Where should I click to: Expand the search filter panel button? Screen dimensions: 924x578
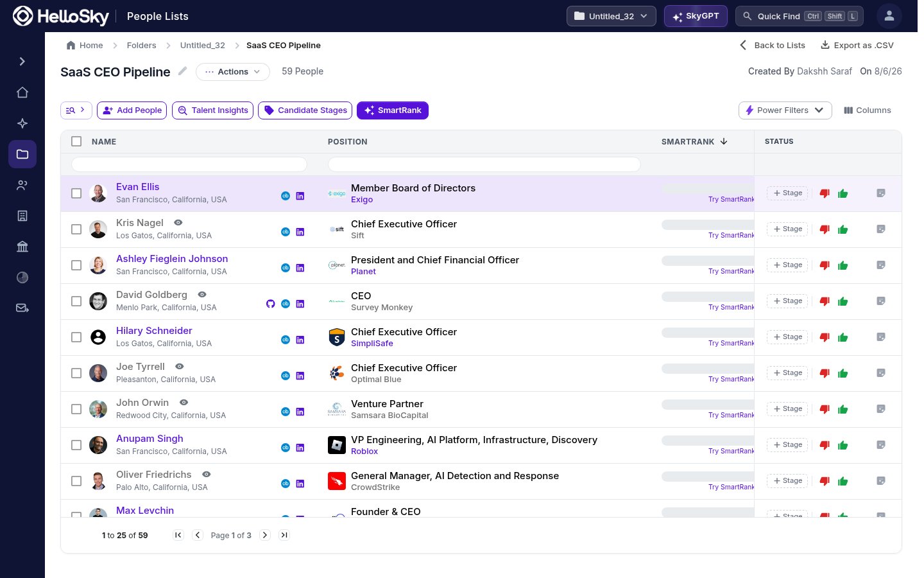[x=76, y=110]
